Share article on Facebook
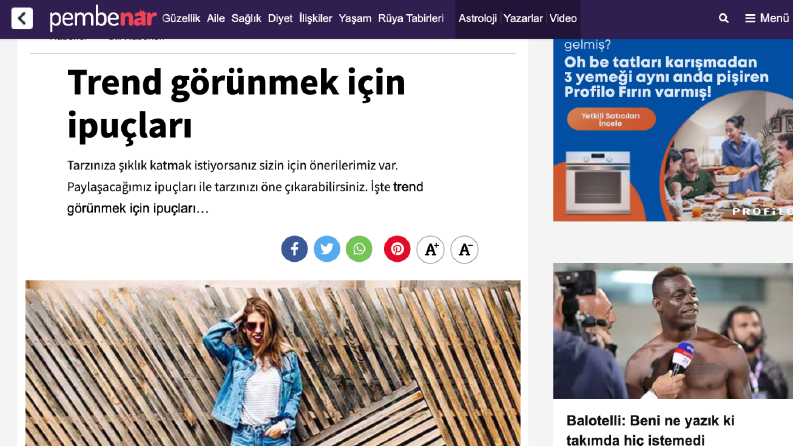The image size is (793, 446). [x=294, y=249]
